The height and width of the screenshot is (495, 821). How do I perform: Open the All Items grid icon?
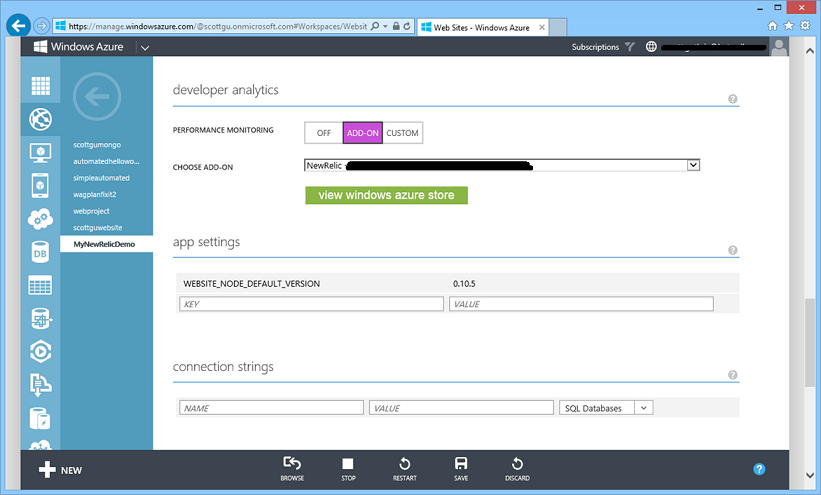point(40,86)
